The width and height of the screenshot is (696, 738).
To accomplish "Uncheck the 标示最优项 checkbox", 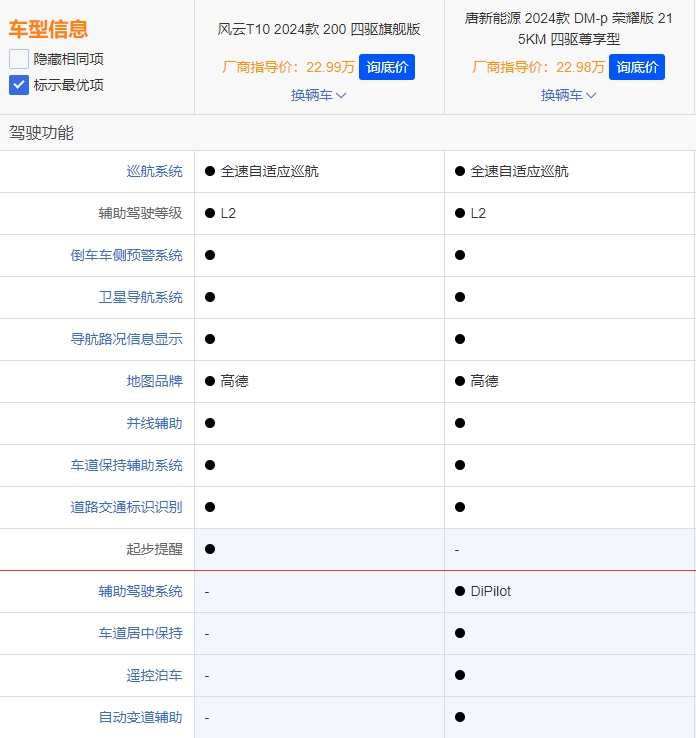I will pyautogui.click(x=19, y=85).
